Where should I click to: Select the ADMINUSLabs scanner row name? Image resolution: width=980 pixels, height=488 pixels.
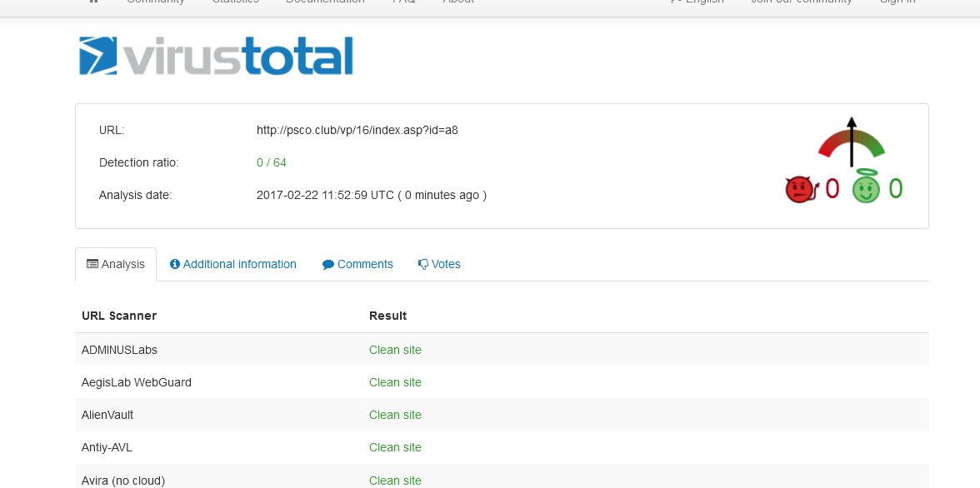[x=119, y=350]
